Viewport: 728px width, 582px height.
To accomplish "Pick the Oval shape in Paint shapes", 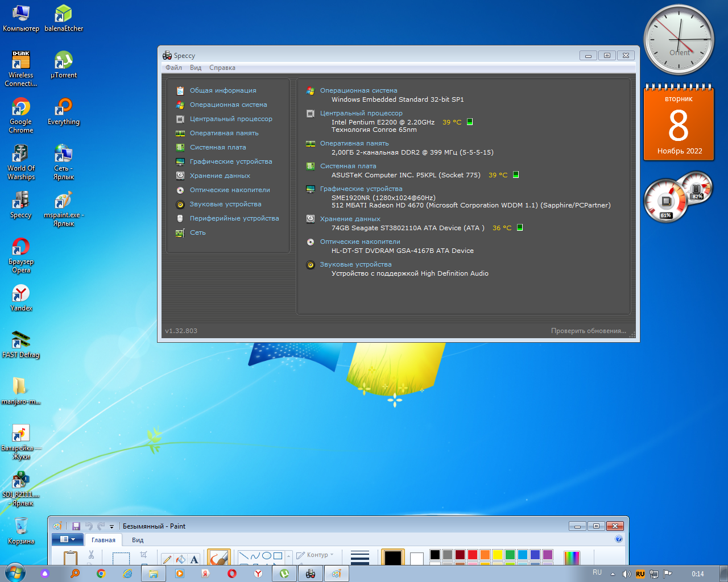I will pos(266,556).
